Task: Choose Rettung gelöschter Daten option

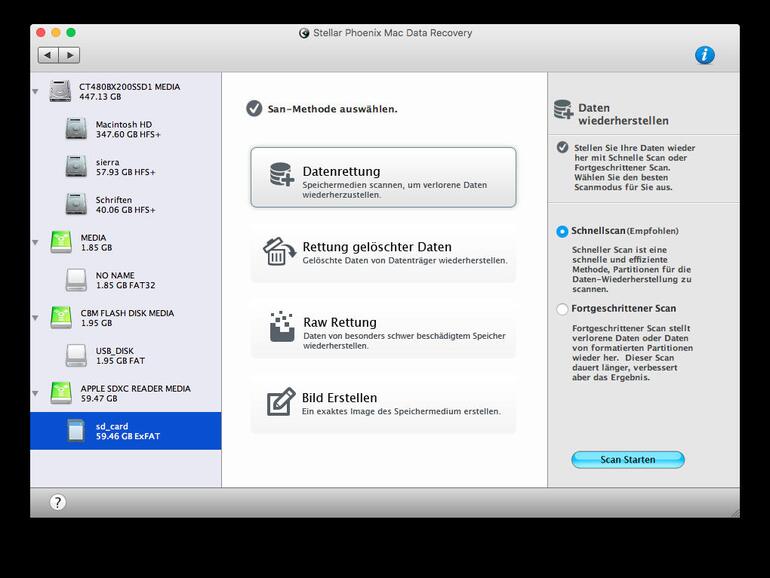Action: tap(383, 253)
